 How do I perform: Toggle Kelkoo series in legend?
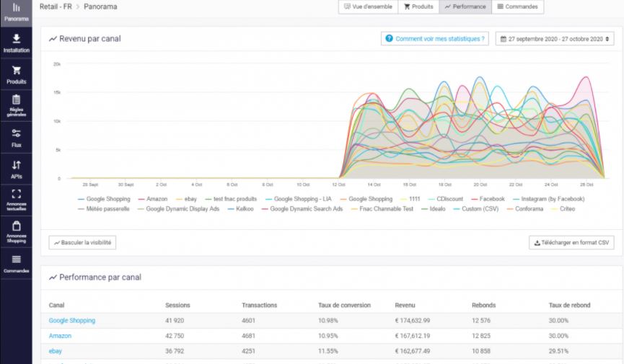(241, 209)
